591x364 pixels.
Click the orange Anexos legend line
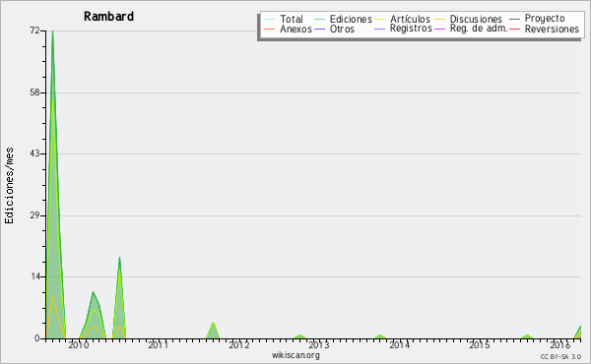pyautogui.click(x=270, y=29)
